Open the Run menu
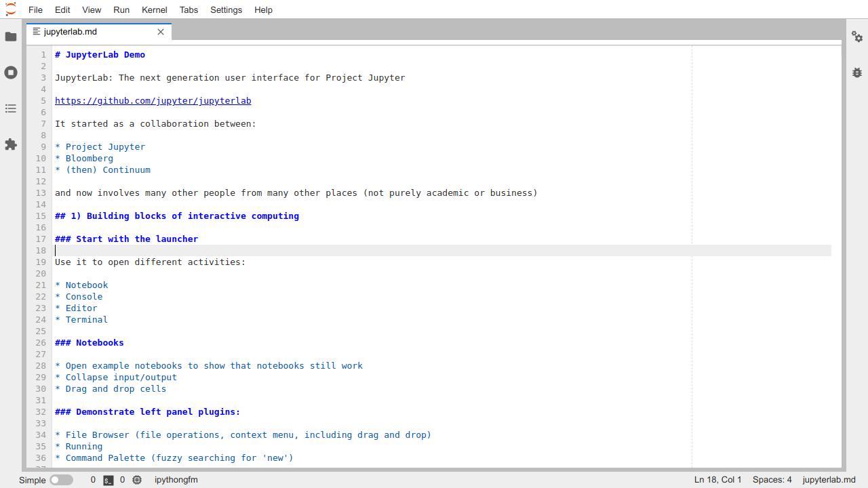This screenshot has height=488, width=868. tap(121, 9)
